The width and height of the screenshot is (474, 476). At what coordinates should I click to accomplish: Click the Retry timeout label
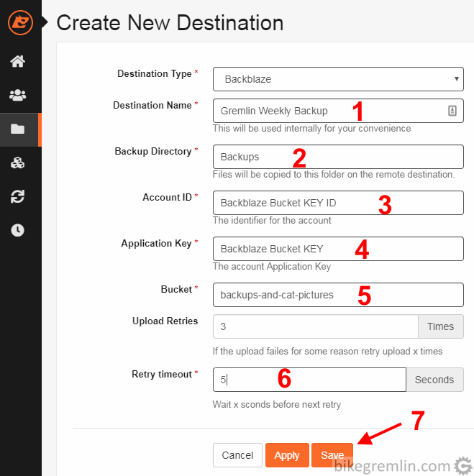pyautogui.click(x=162, y=375)
